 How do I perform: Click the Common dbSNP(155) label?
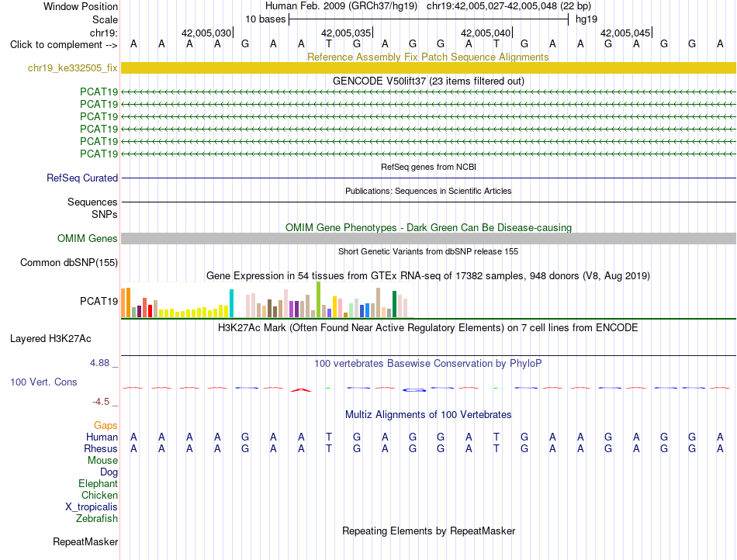coord(68,263)
